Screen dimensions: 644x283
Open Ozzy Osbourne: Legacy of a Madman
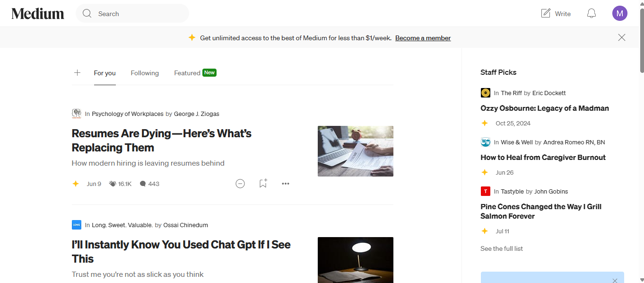[x=545, y=108]
